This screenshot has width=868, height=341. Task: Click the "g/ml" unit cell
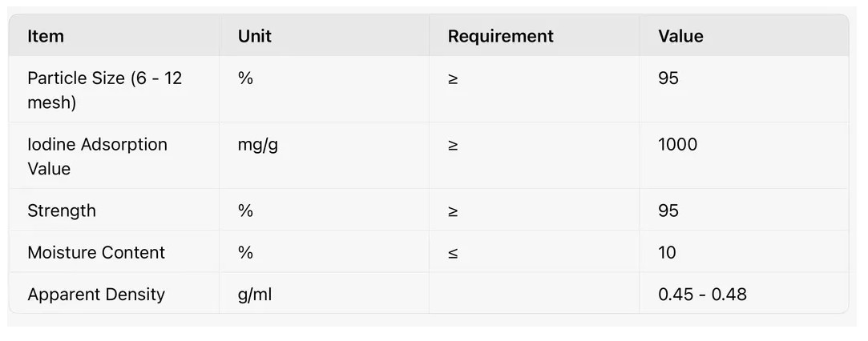pyautogui.click(x=255, y=294)
